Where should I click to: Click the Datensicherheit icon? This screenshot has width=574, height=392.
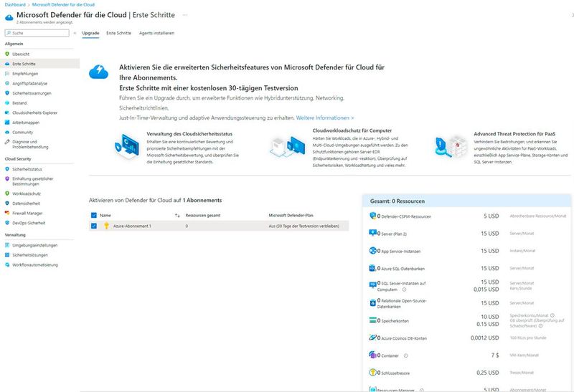click(x=7, y=204)
